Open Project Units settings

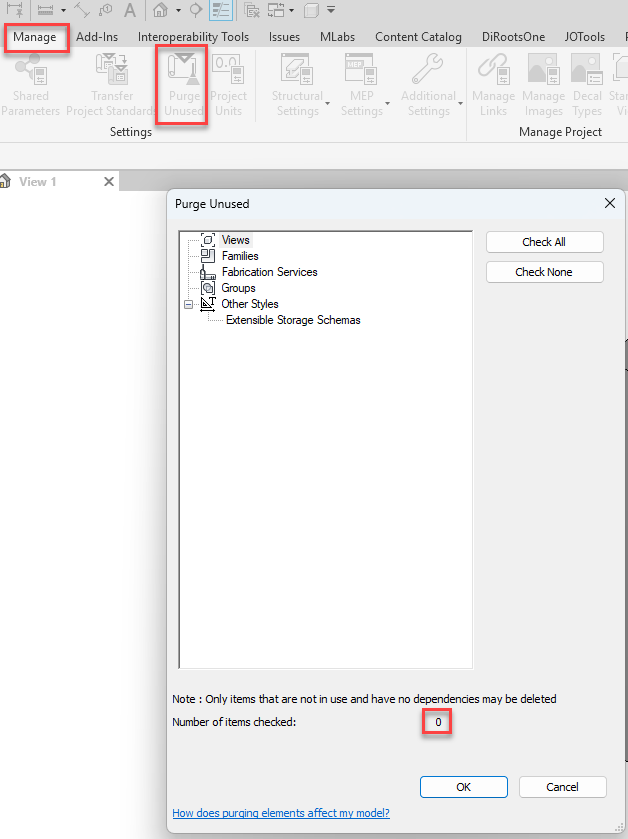[228, 86]
